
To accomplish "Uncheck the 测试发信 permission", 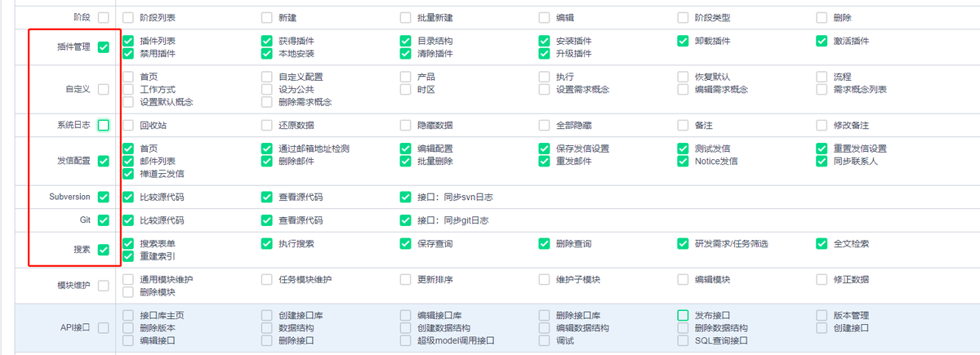I will click(x=684, y=149).
